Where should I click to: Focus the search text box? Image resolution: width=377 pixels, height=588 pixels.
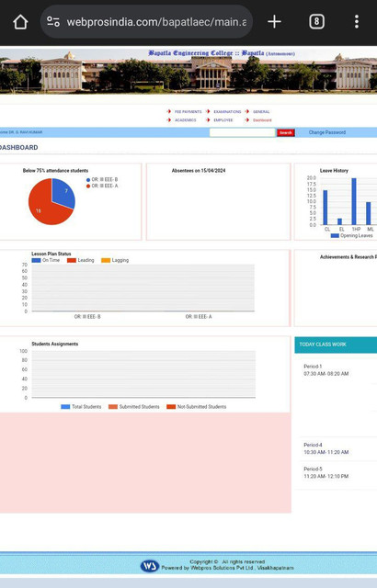pyautogui.click(x=242, y=132)
